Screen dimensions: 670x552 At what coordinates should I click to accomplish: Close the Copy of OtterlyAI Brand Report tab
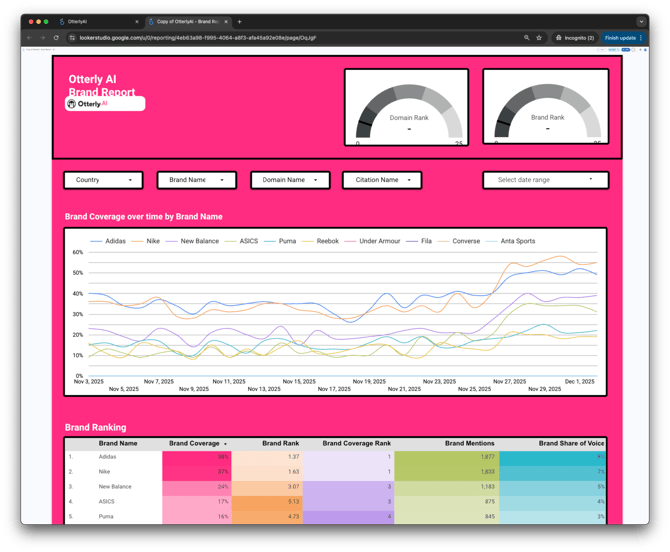226,21
